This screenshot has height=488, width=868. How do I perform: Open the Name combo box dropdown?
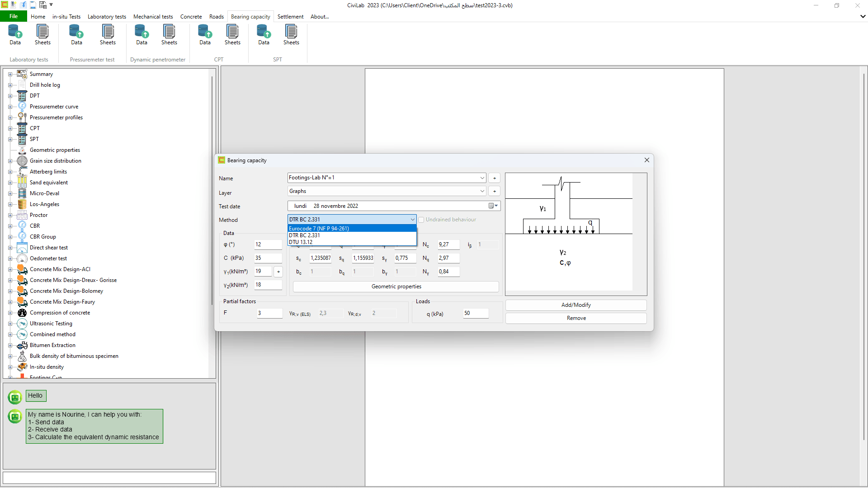click(x=482, y=178)
